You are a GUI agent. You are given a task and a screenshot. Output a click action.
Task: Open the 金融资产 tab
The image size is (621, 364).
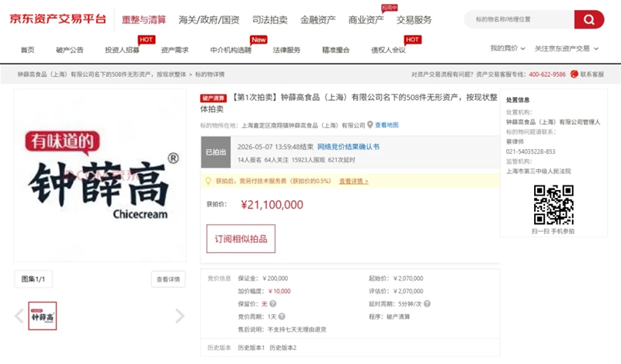[318, 20]
